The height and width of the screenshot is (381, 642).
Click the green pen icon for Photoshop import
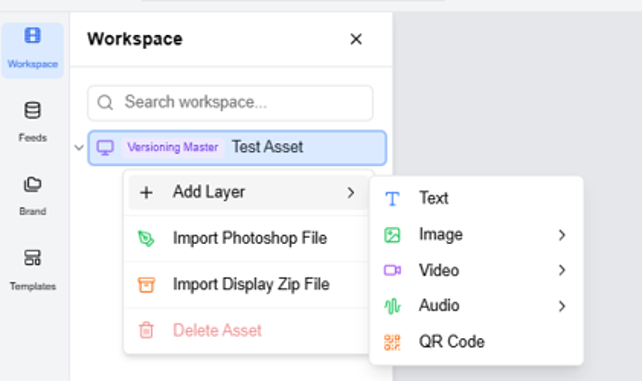tap(146, 238)
